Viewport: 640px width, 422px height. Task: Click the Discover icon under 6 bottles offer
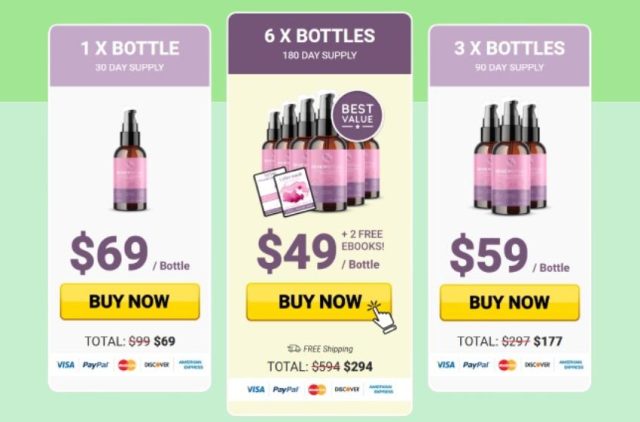pyautogui.click(x=347, y=389)
